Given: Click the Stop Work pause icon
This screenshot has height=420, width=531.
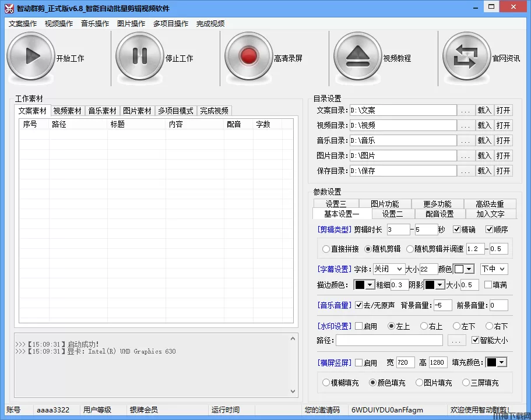Looking at the screenshot, I should tap(140, 57).
